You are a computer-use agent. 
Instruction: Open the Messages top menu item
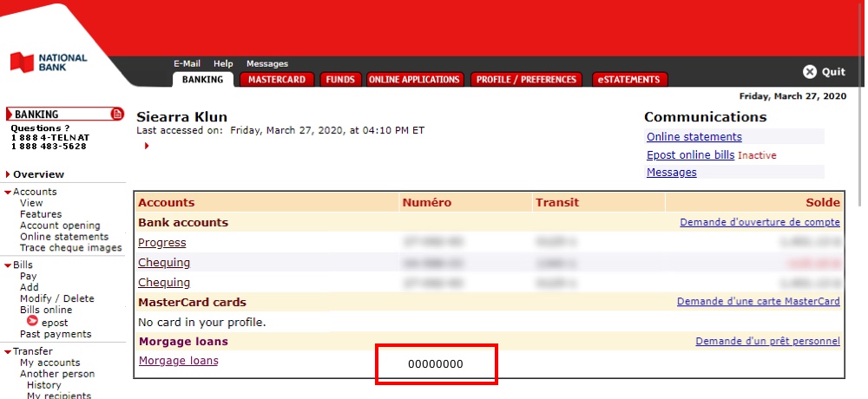(x=267, y=63)
